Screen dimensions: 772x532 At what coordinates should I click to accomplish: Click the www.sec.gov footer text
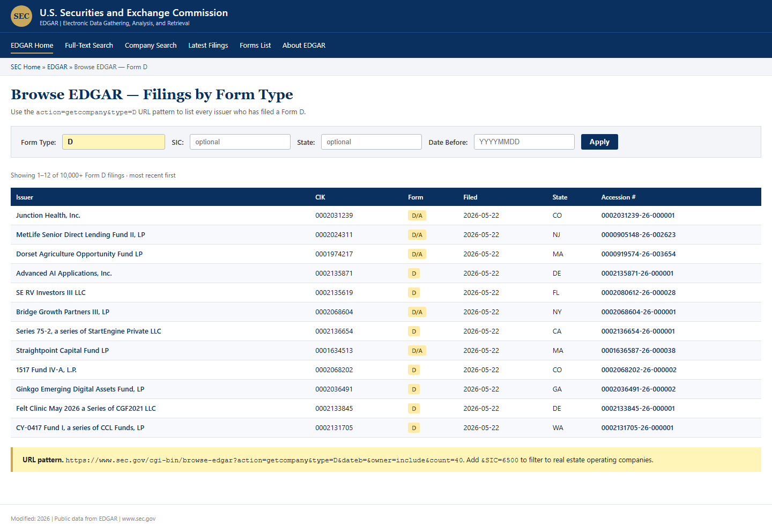139,519
